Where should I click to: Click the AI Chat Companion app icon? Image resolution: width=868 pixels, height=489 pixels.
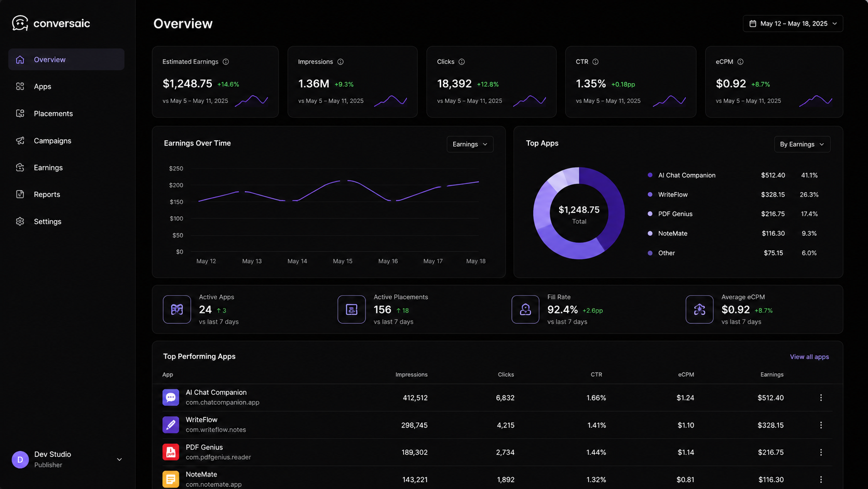[x=171, y=398]
